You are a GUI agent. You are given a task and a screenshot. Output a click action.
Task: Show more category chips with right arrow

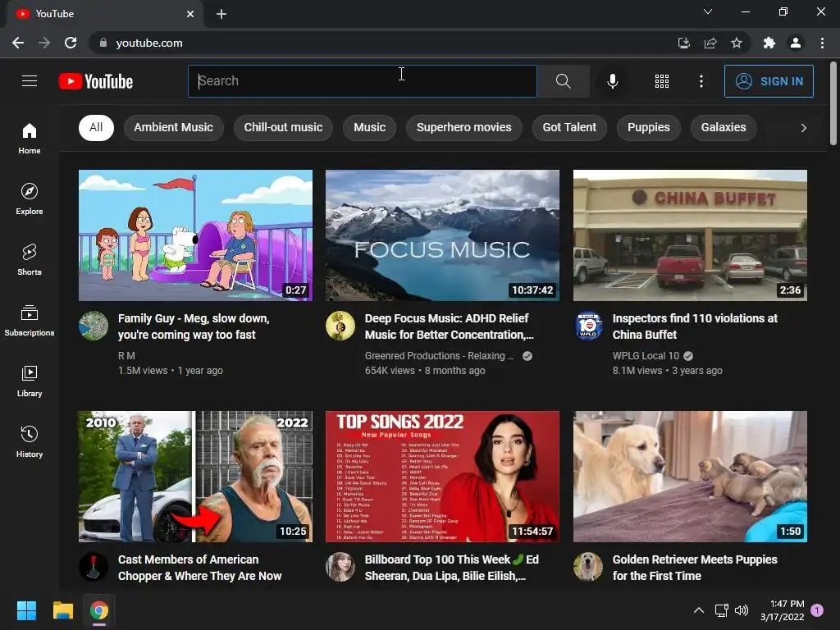click(803, 127)
